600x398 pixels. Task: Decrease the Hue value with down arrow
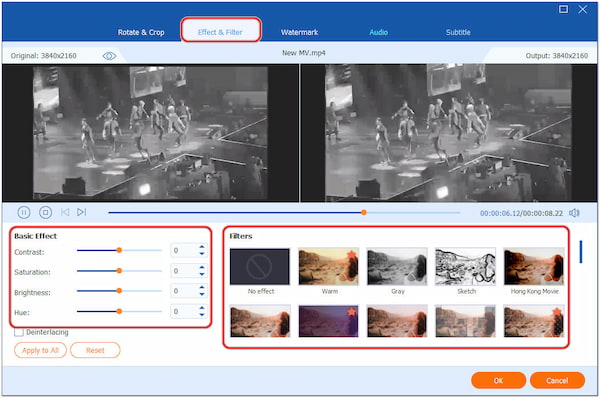[202, 315]
